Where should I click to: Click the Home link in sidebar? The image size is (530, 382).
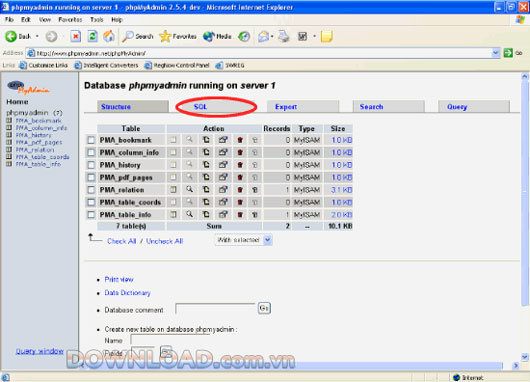coord(17,102)
